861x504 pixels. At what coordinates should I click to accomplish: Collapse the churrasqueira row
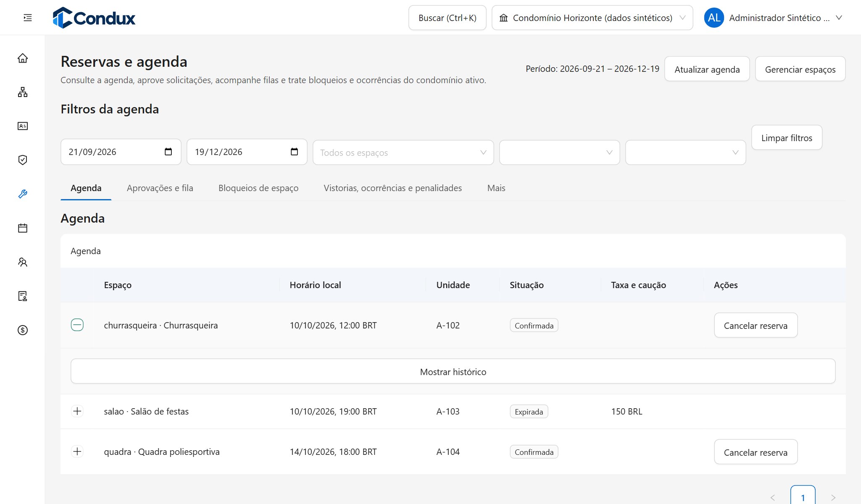click(77, 325)
